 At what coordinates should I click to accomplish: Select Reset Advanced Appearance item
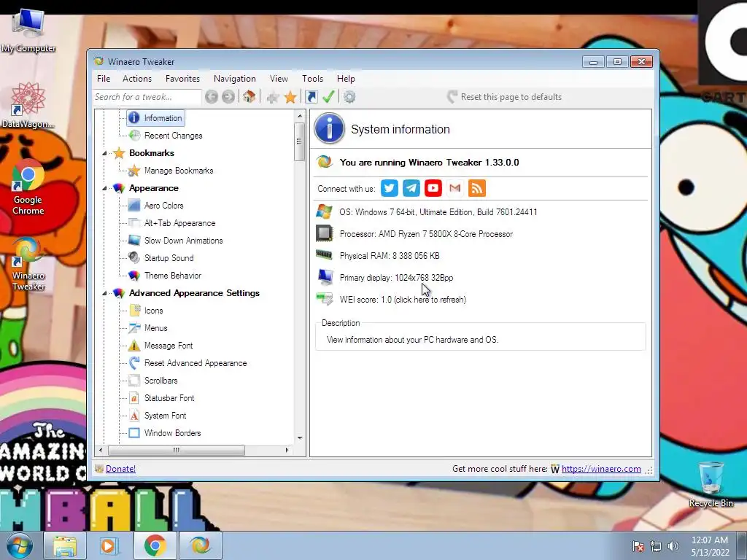pyautogui.click(x=196, y=363)
